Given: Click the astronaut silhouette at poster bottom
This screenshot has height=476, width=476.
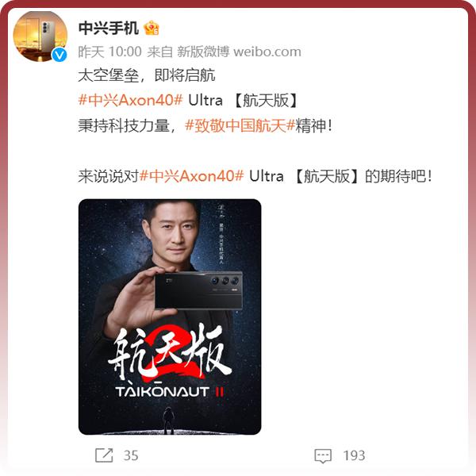Looking at the screenshot, I should (x=168, y=420).
